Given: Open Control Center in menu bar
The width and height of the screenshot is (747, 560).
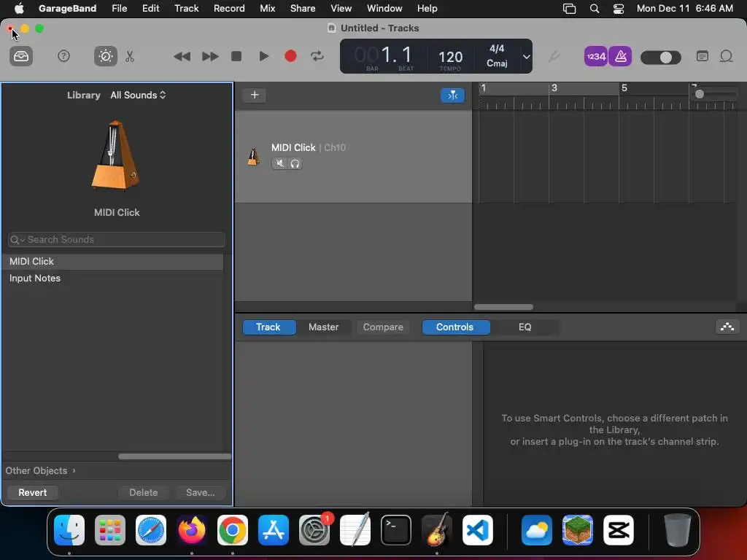Looking at the screenshot, I should pyautogui.click(x=619, y=9).
